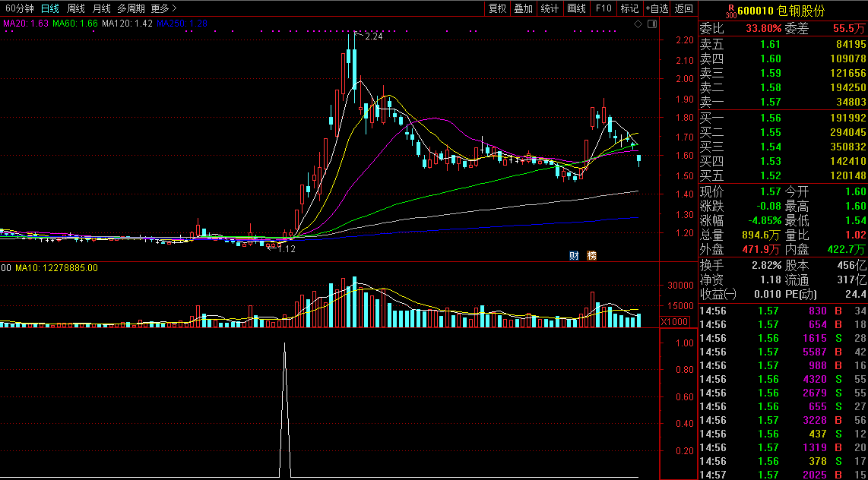Viewport: 868px width, 480px height.
Task: Click the diamond marker icon above the chart
Action: coord(638,24)
